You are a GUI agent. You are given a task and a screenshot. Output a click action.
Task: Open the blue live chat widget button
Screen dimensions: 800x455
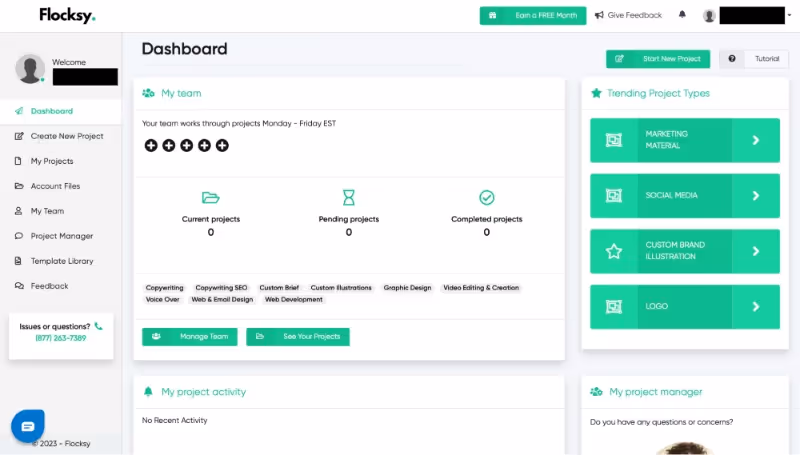pos(28,426)
